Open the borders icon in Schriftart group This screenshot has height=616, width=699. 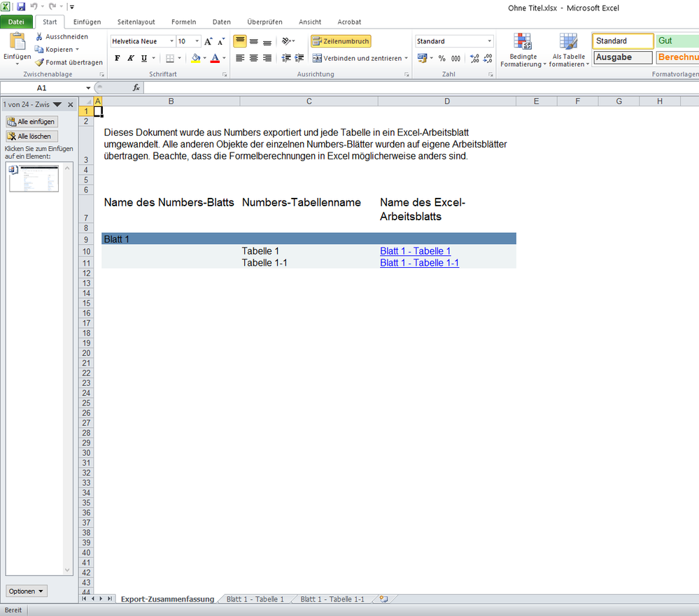pos(170,58)
